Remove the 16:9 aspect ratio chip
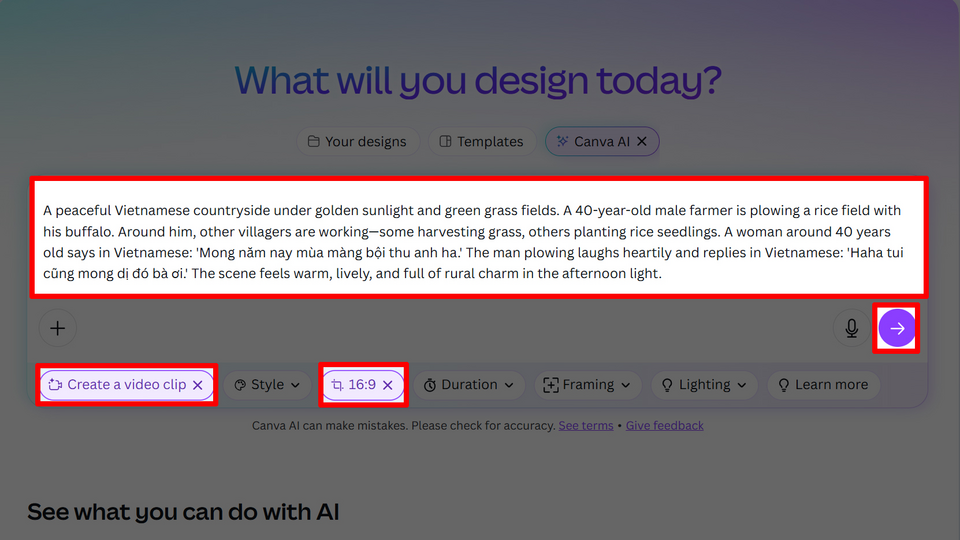 point(387,385)
